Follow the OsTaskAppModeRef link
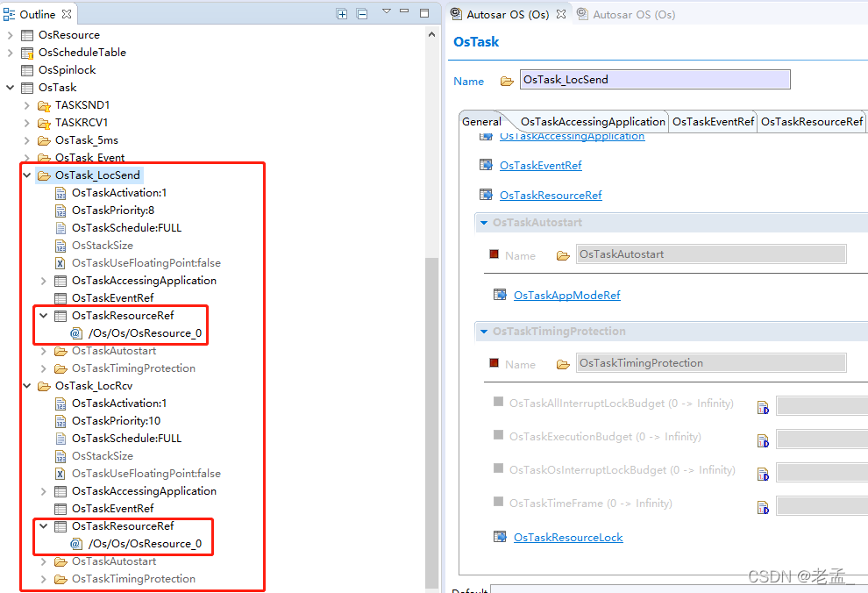This screenshot has width=868, height=593. (567, 295)
